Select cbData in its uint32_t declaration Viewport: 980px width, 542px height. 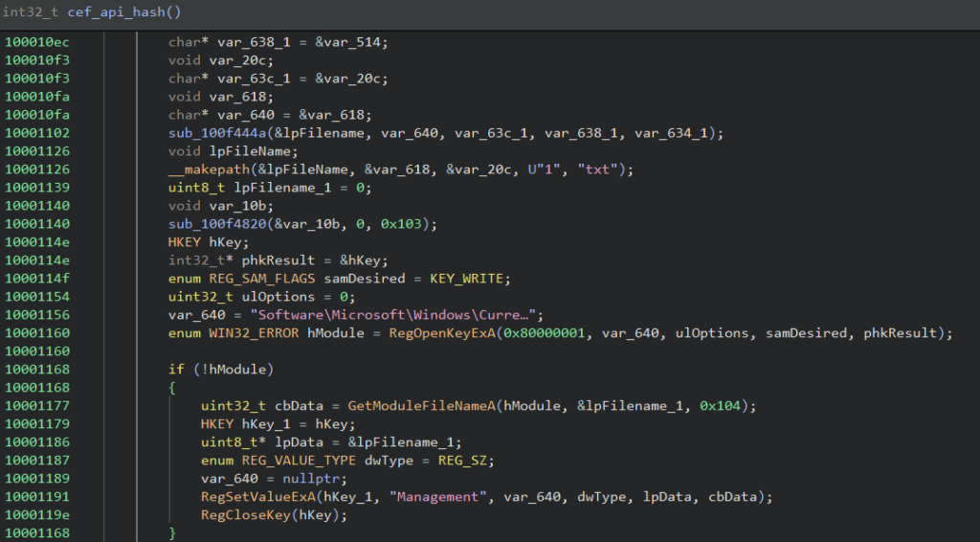(300, 406)
